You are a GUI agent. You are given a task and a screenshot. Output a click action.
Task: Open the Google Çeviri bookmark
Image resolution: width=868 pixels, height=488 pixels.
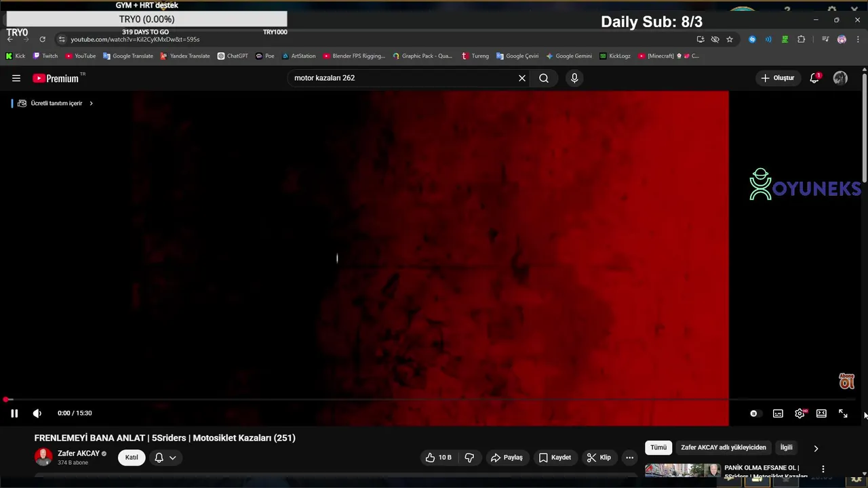coord(517,56)
